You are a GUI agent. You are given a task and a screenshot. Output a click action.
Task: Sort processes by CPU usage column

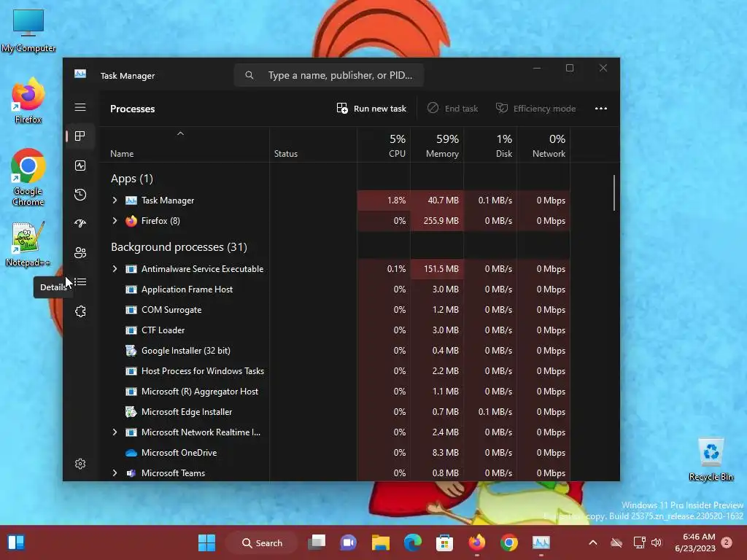coord(384,145)
